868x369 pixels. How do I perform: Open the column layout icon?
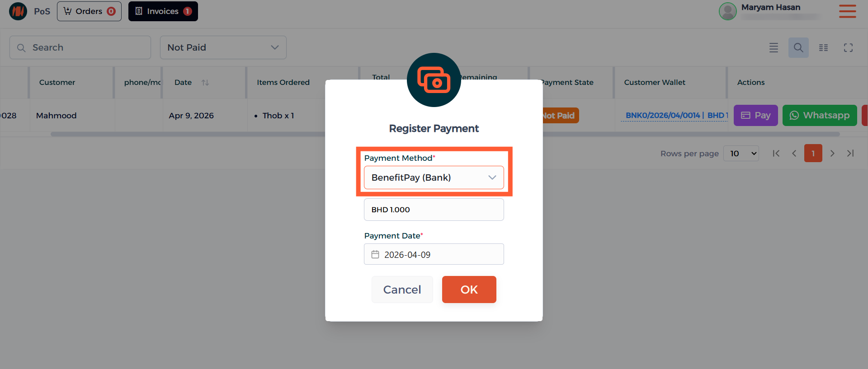coord(824,47)
